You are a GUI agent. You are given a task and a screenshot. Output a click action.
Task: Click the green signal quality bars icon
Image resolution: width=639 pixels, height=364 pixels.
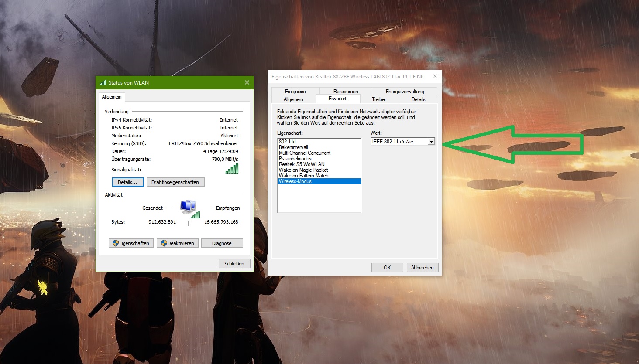pyautogui.click(x=232, y=169)
